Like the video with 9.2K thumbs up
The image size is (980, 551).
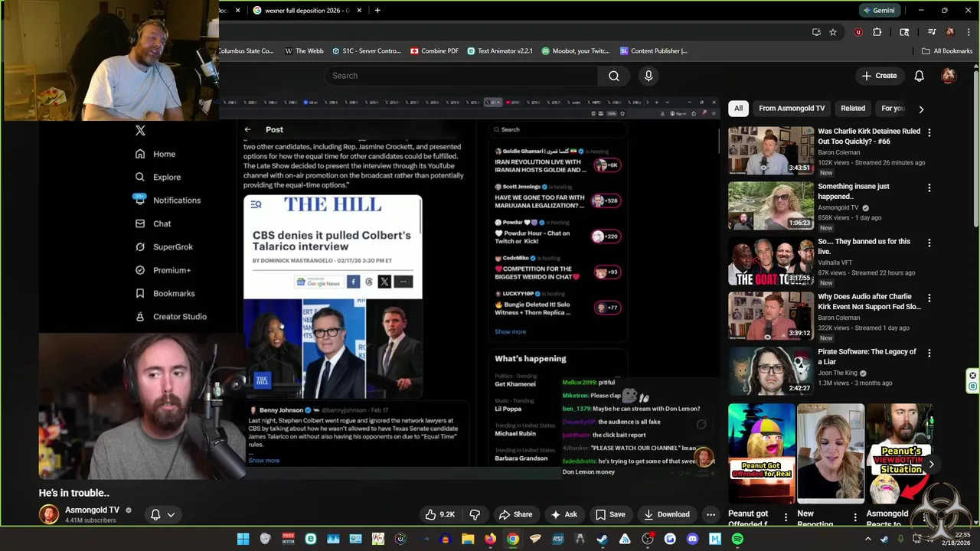(439, 514)
